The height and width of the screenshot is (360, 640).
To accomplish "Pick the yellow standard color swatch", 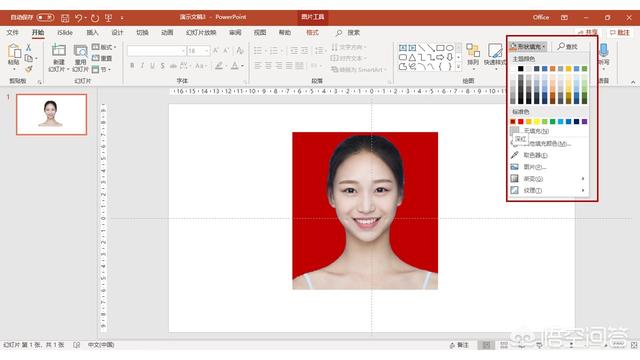I will click(x=537, y=122).
